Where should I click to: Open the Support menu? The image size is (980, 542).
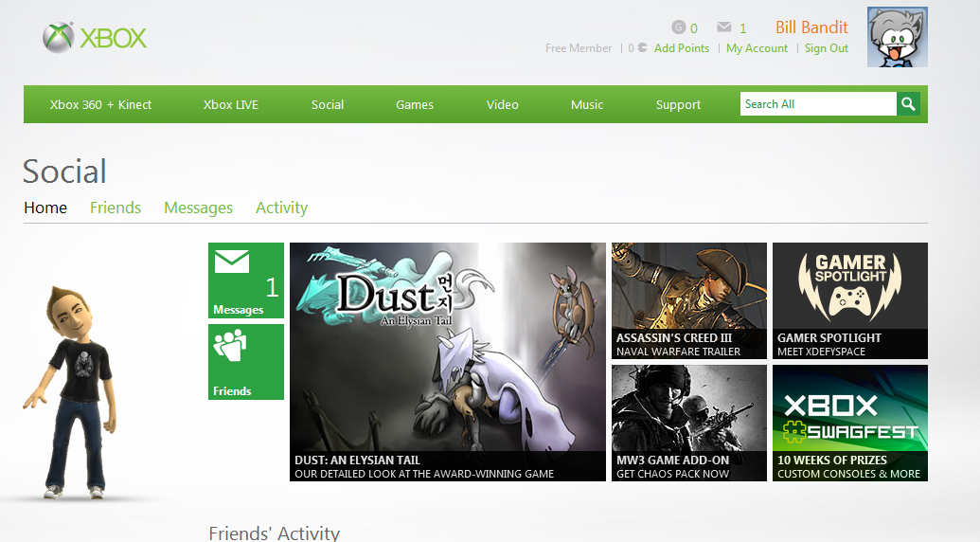pyautogui.click(x=678, y=104)
